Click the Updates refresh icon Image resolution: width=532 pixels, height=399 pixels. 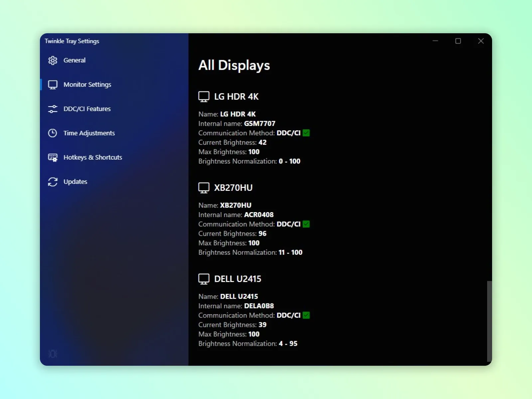pyautogui.click(x=53, y=182)
